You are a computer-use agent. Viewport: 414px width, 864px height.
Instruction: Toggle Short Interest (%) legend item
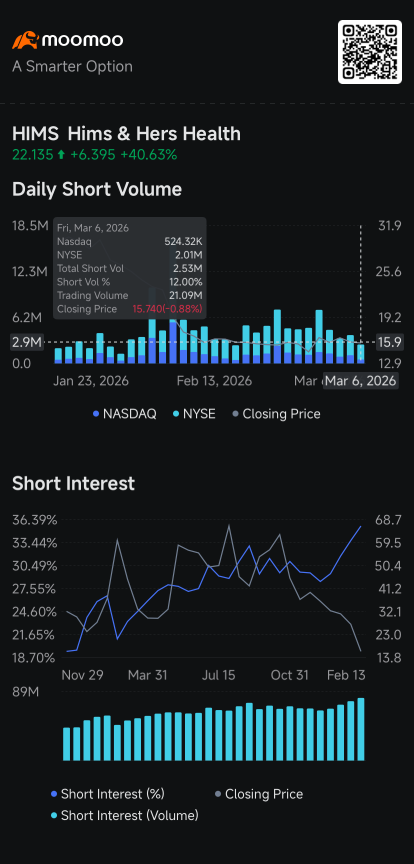coord(107,794)
